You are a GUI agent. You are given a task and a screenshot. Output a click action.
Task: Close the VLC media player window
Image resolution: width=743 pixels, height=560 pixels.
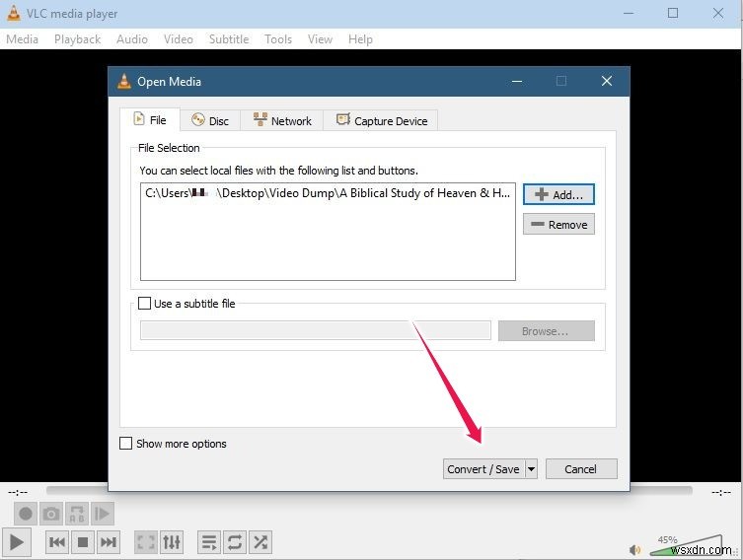click(x=718, y=13)
